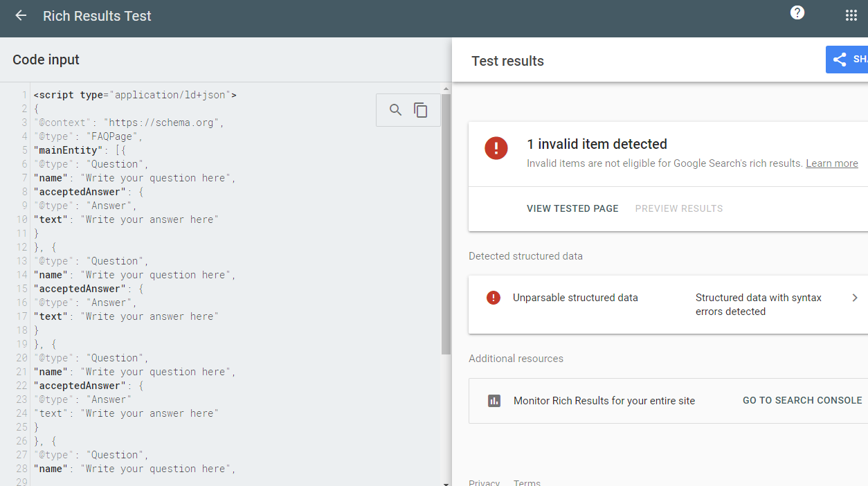The image size is (868, 486).
Task: Copy the code with the copy icon
Action: [x=421, y=110]
